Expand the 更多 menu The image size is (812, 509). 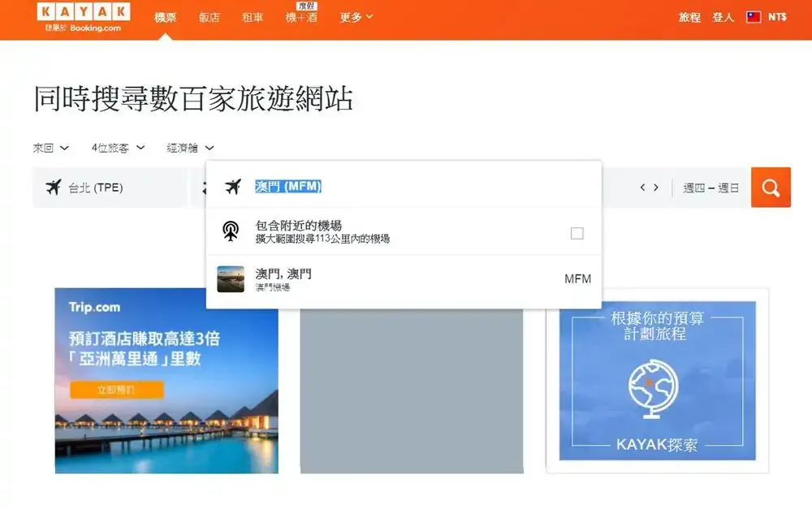click(356, 18)
